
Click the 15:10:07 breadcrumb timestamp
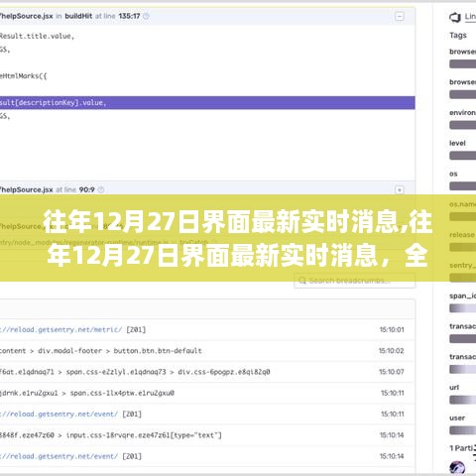pyautogui.click(x=392, y=372)
